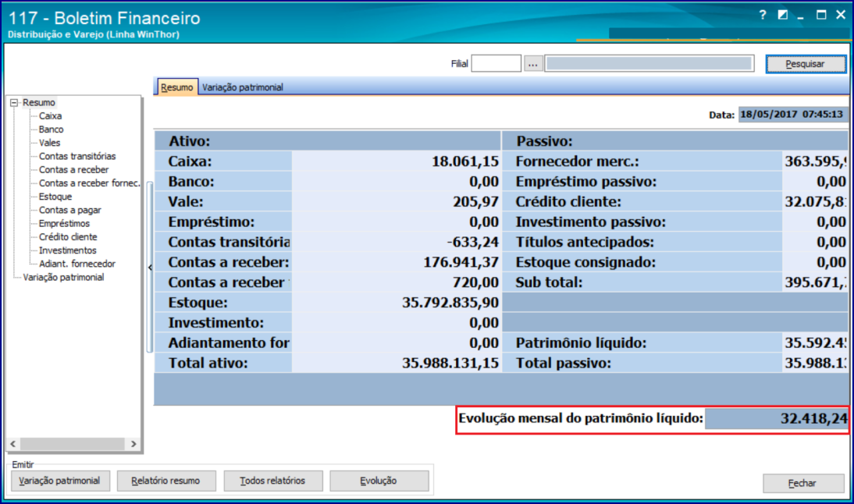This screenshot has height=504, width=854.
Task: Select the Resumo root tree label
Action: [x=39, y=102]
